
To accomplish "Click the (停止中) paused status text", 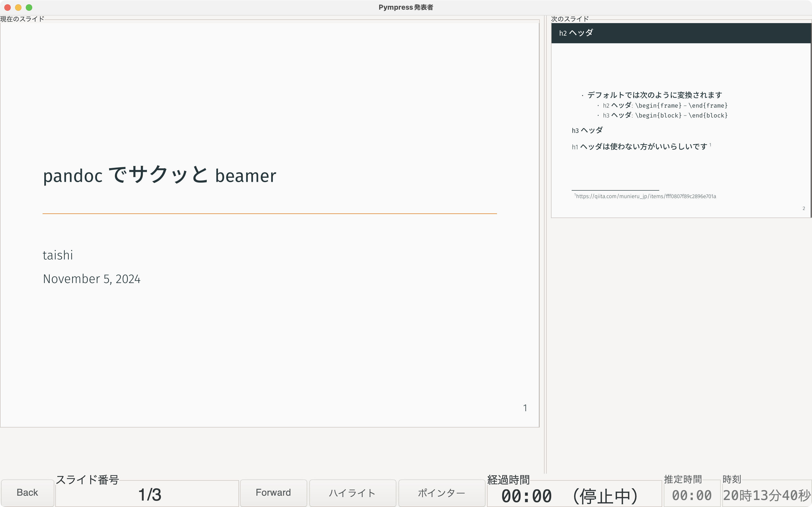I will click(x=606, y=496).
